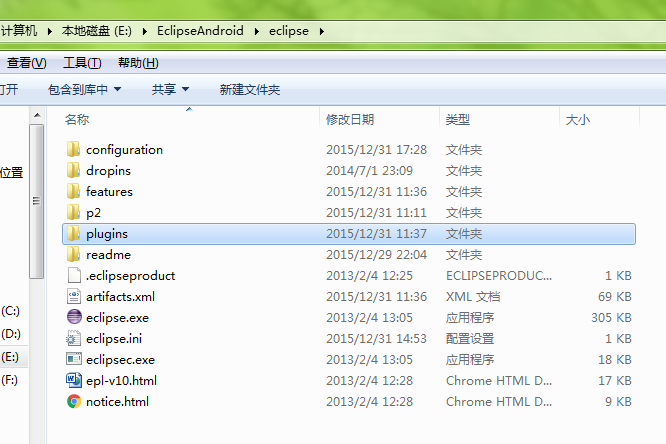Click the 新建文件夹 button
This screenshot has height=444, width=666.
[x=250, y=90]
